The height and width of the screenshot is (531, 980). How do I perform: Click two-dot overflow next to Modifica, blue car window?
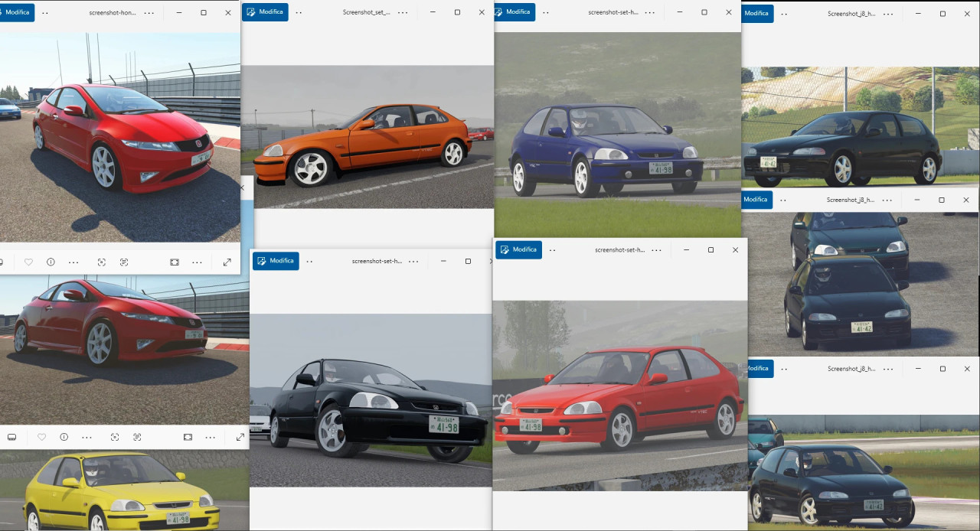(x=546, y=13)
